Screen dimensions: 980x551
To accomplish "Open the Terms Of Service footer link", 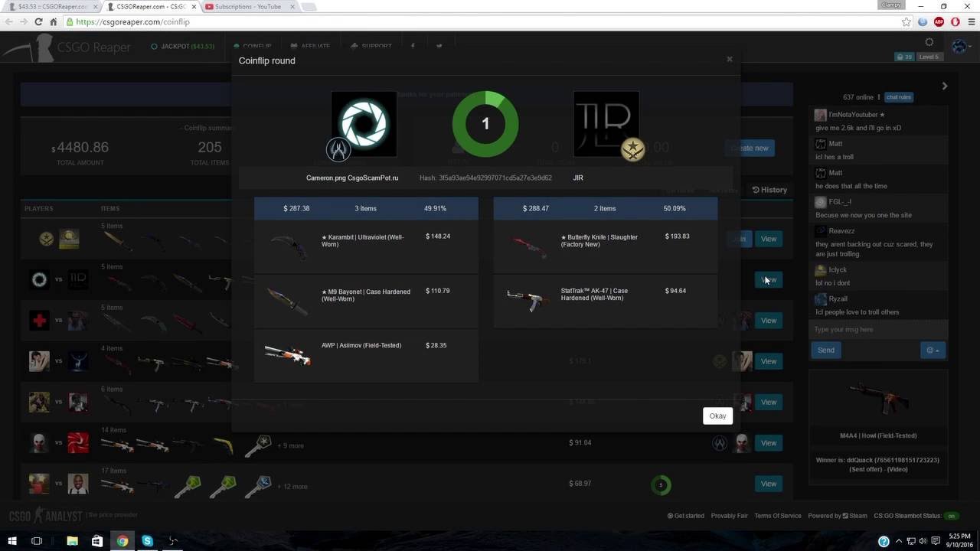I will point(778,516).
